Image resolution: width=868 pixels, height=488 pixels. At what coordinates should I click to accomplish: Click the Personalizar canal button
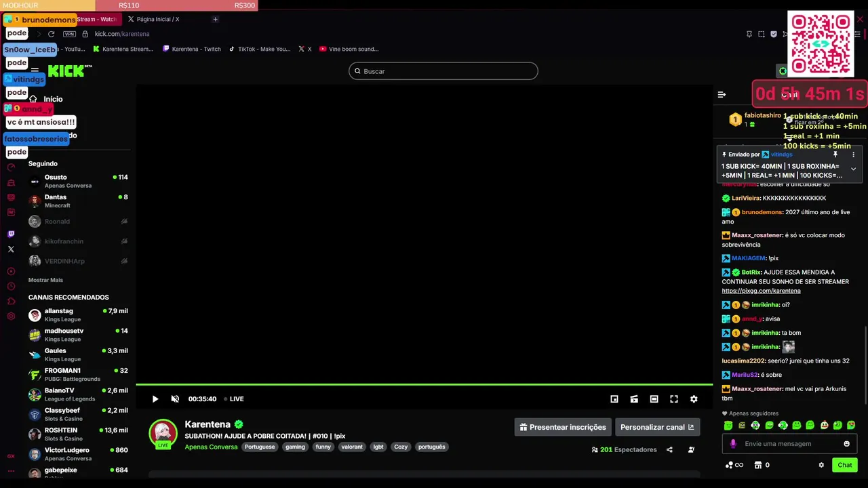point(657,427)
